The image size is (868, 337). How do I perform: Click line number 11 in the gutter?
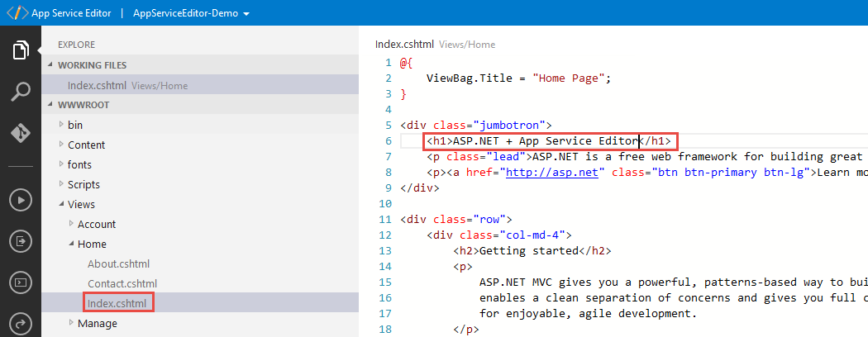click(385, 219)
